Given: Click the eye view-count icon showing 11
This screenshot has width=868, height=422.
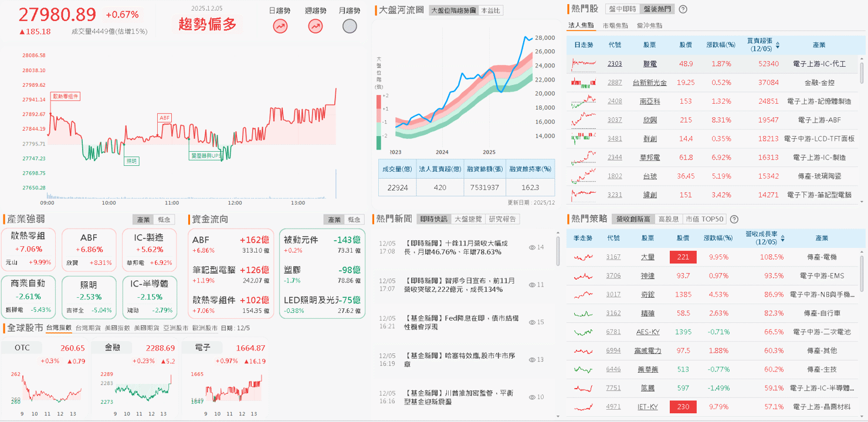Looking at the screenshot, I should 533,285.
